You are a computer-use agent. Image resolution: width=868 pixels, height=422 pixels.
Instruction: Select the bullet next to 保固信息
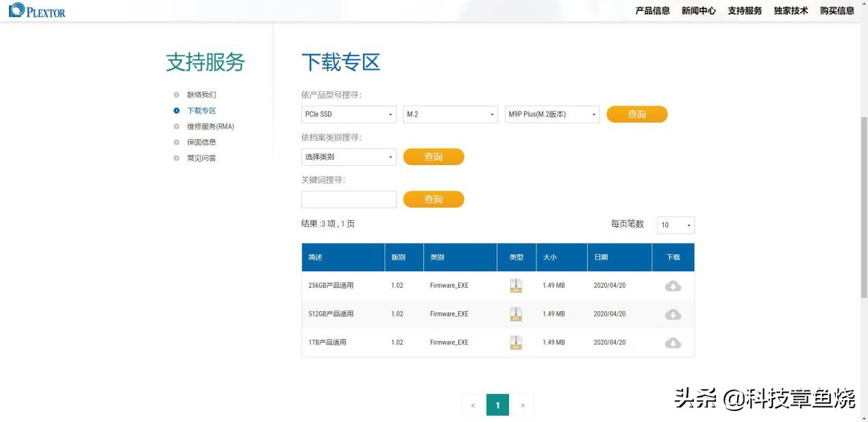178,142
